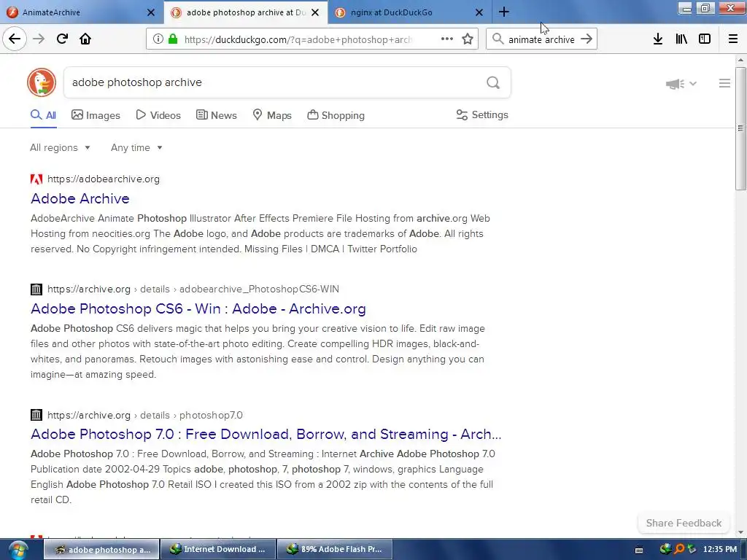
Task: Close the adobe photoshop archive tab
Action: 315,12
